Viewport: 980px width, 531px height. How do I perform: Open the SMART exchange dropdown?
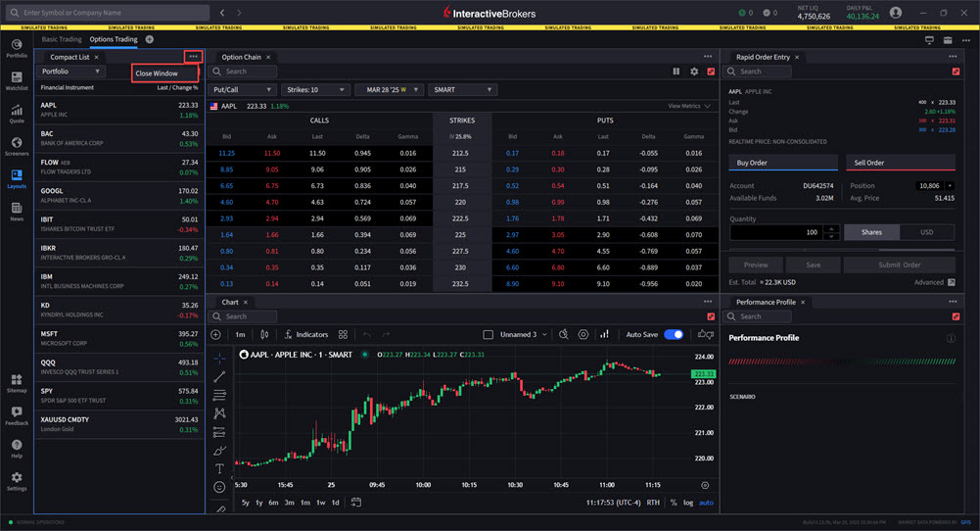[462, 89]
